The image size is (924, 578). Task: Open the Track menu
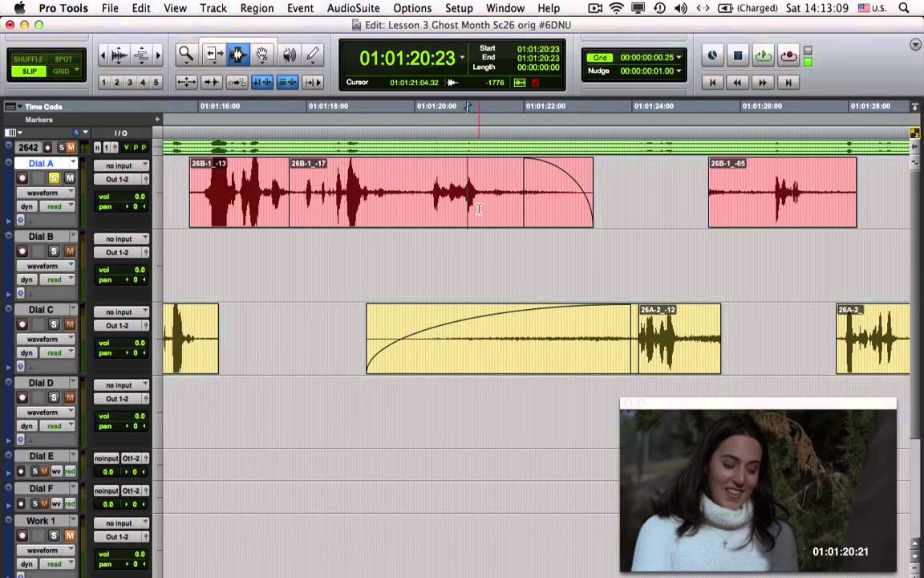[x=213, y=8]
